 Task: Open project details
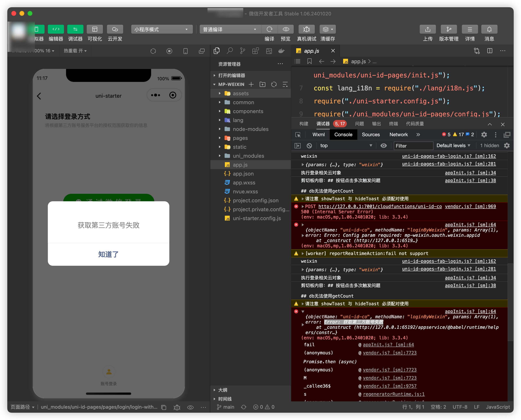pos(470,29)
